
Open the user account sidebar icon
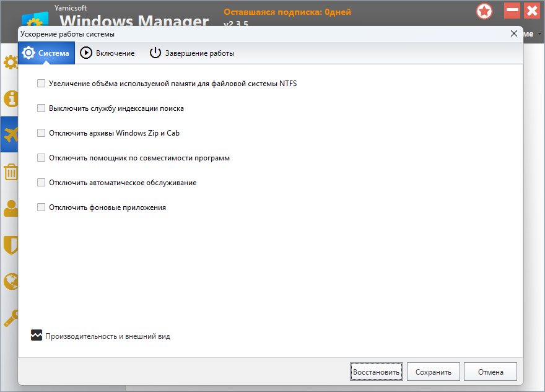9,209
